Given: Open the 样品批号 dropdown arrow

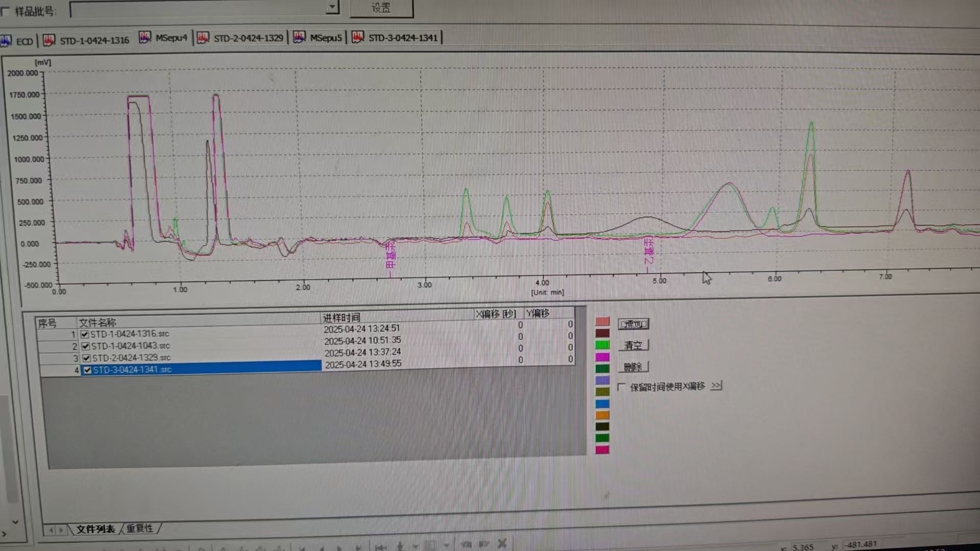Looking at the screenshot, I should (x=332, y=7).
